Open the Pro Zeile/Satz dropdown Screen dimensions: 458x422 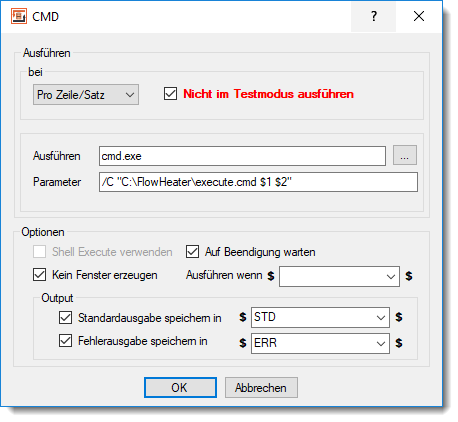[86, 95]
